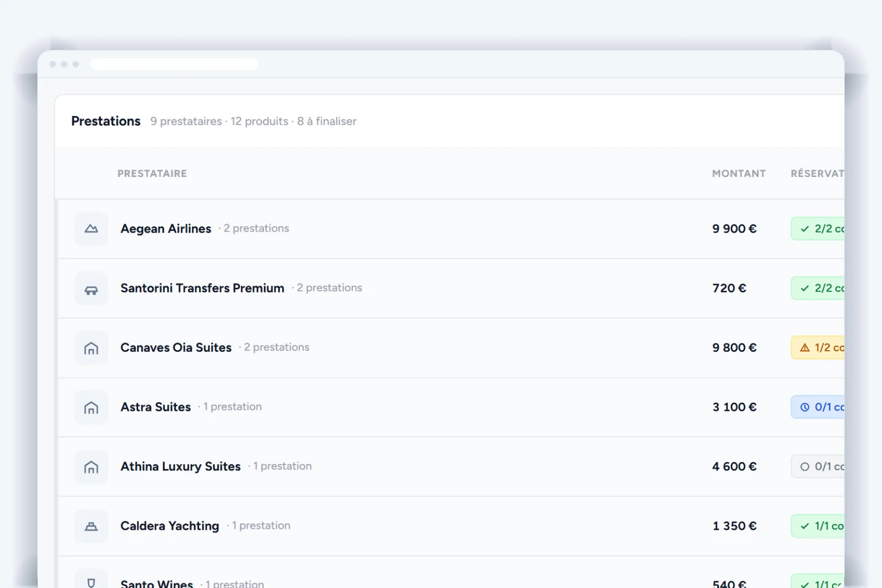This screenshot has height=588, width=882.
Task: Click the Canaves Oia Suites hotel icon
Action: (x=91, y=348)
